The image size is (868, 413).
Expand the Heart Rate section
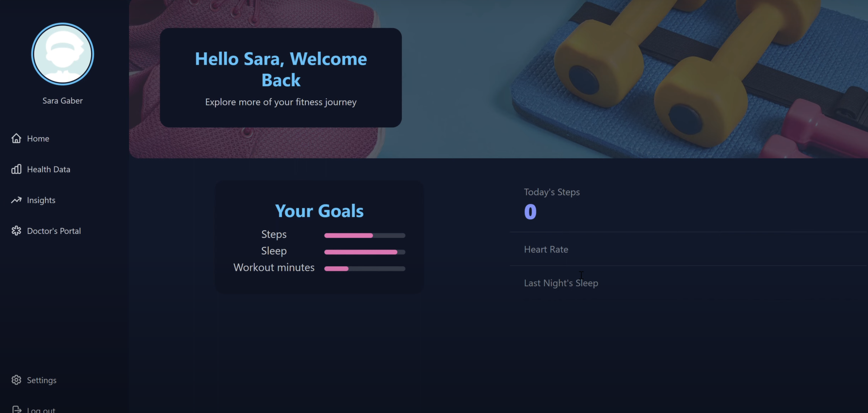coord(546,249)
